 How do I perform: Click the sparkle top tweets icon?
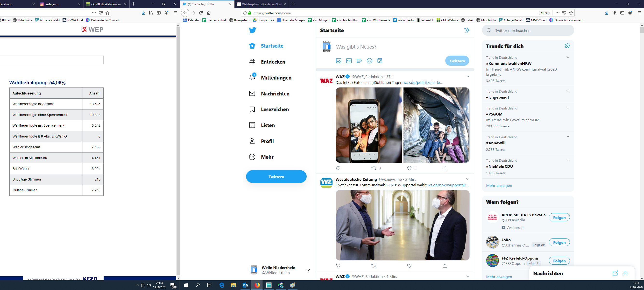(x=467, y=30)
